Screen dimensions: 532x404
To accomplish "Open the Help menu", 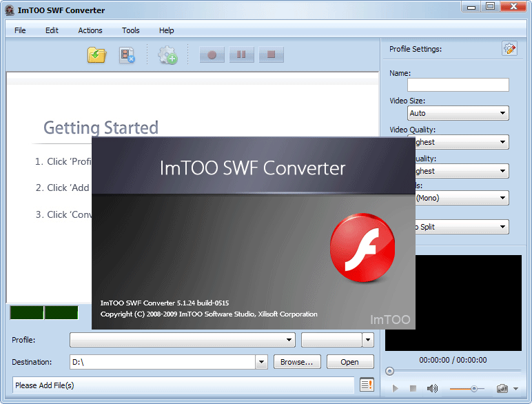I will pyautogui.click(x=166, y=30).
